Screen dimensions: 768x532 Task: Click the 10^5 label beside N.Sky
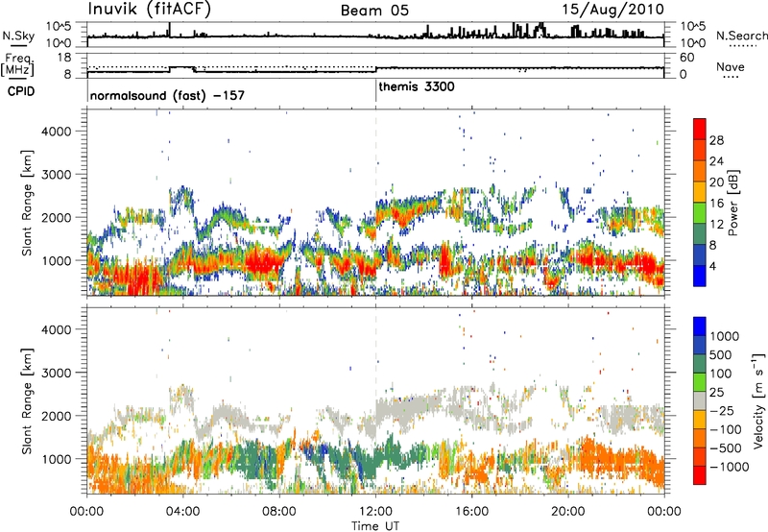[59, 27]
